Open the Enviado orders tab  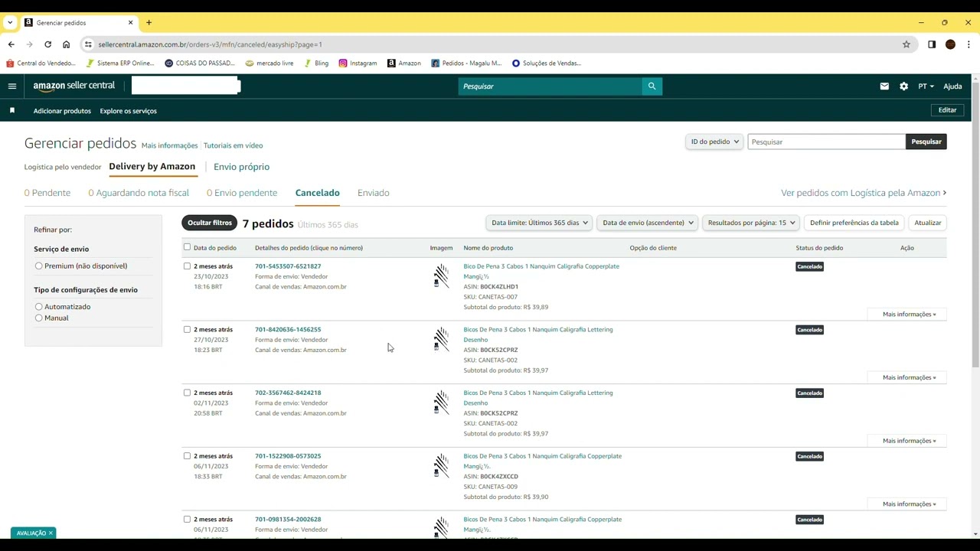coord(374,193)
